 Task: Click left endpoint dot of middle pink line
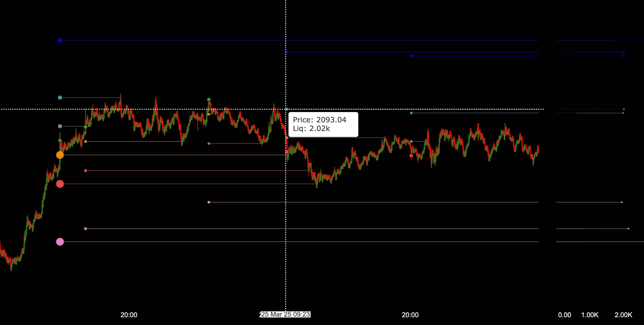(x=86, y=229)
